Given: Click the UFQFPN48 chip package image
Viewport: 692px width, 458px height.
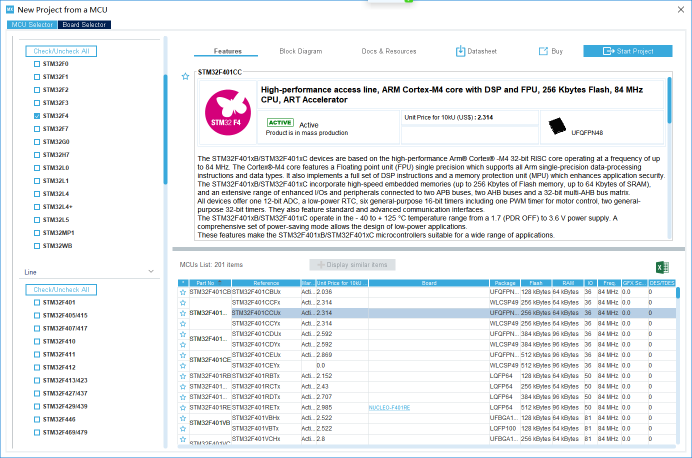Looking at the screenshot, I should [557, 126].
